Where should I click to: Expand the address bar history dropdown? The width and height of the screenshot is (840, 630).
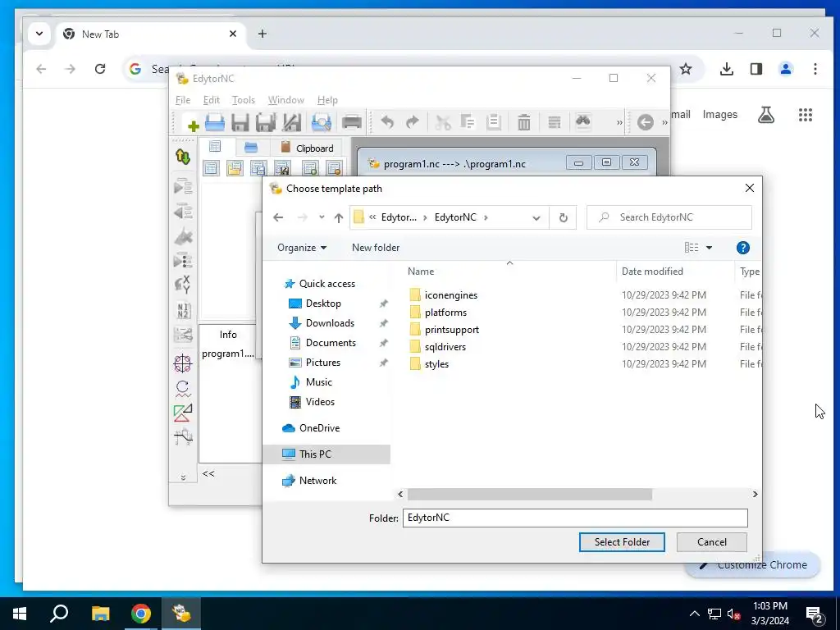tap(536, 217)
